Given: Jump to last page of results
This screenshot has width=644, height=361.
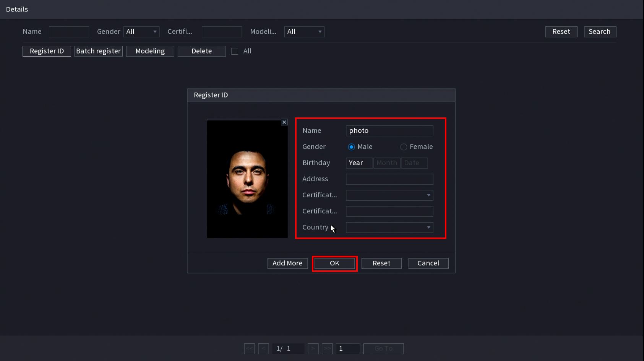Looking at the screenshot, I should coord(327,348).
